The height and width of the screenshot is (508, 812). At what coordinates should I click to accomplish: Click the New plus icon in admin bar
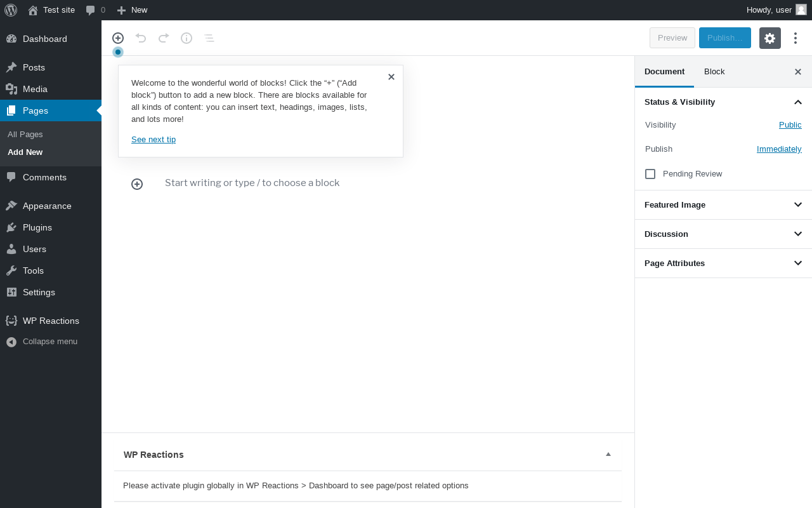[122, 10]
